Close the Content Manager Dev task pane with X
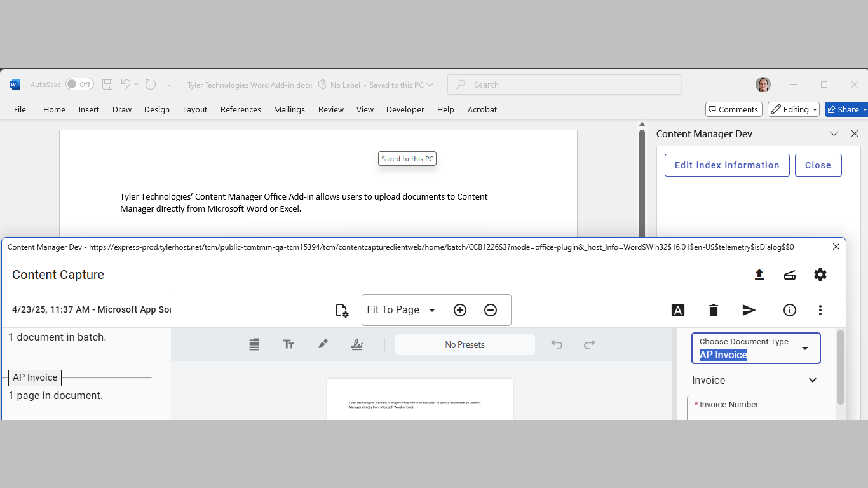Screen dimensions: 868x488 point(855,133)
